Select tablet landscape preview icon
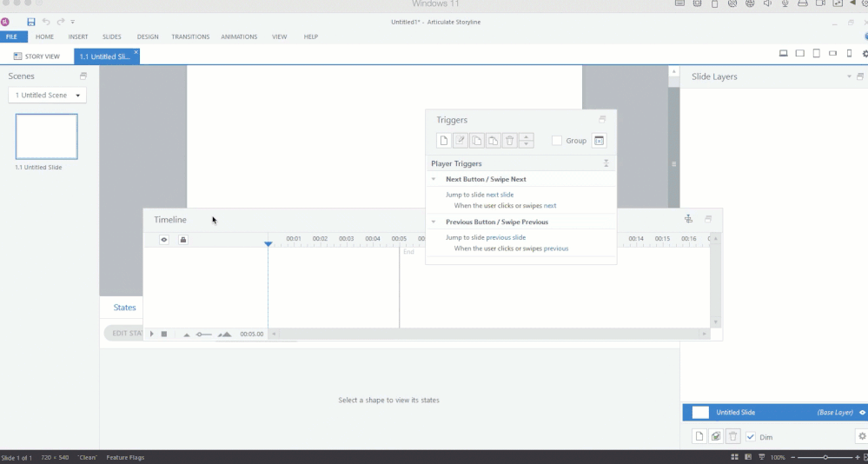 click(800, 54)
